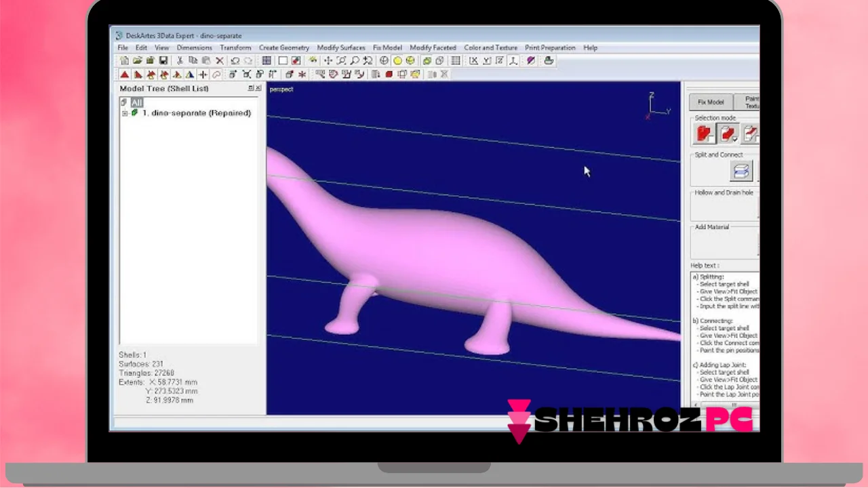The image size is (868, 488).
Task: Click the red X Delete icon
Action: (x=220, y=61)
